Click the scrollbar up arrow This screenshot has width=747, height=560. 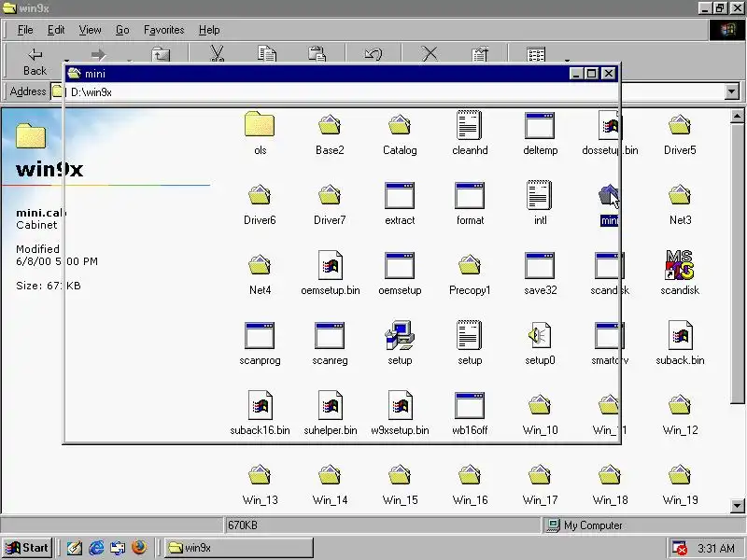[737, 116]
